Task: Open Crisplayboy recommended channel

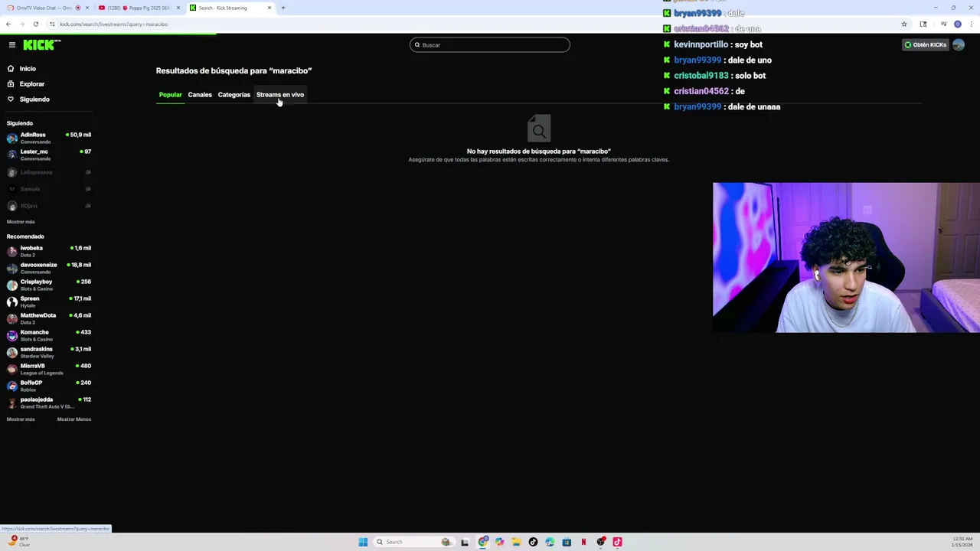Action: click(x=48, y=285)
